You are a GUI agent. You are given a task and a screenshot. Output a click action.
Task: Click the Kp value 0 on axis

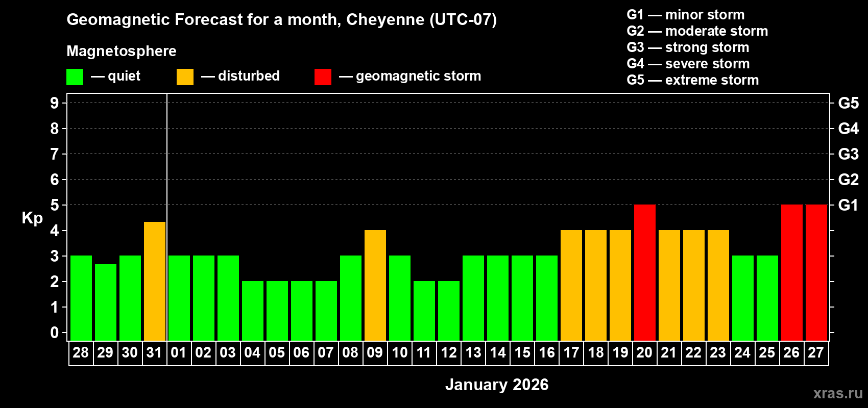point(55,333)
